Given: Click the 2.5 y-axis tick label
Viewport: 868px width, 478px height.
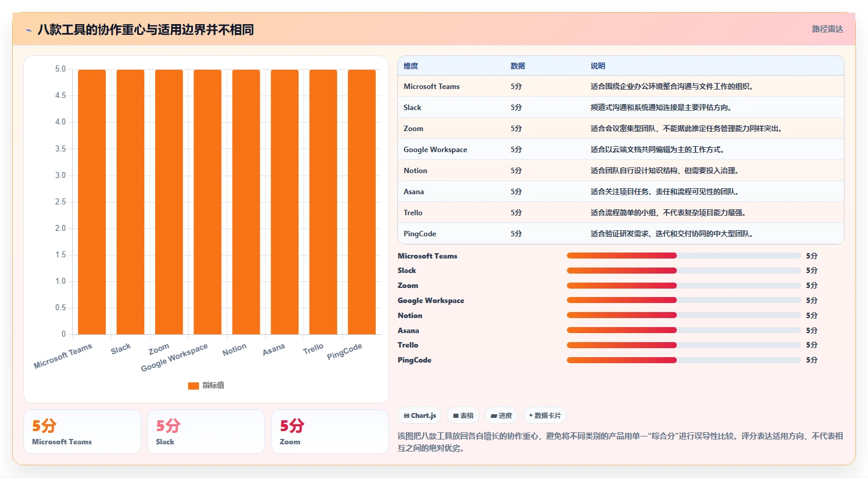Looking at the screenshot, I should 60,202.
